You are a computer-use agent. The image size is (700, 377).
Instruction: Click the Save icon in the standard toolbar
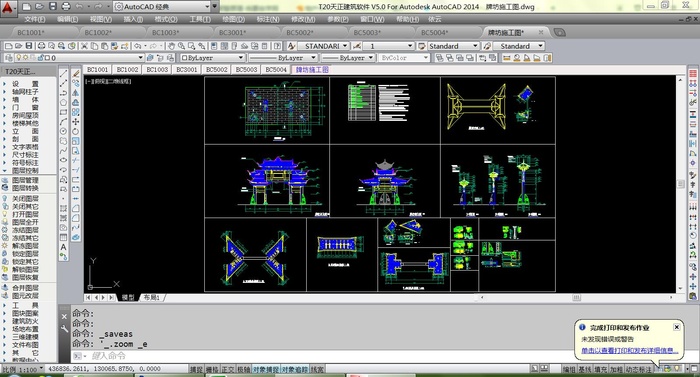tap(29, 46)
